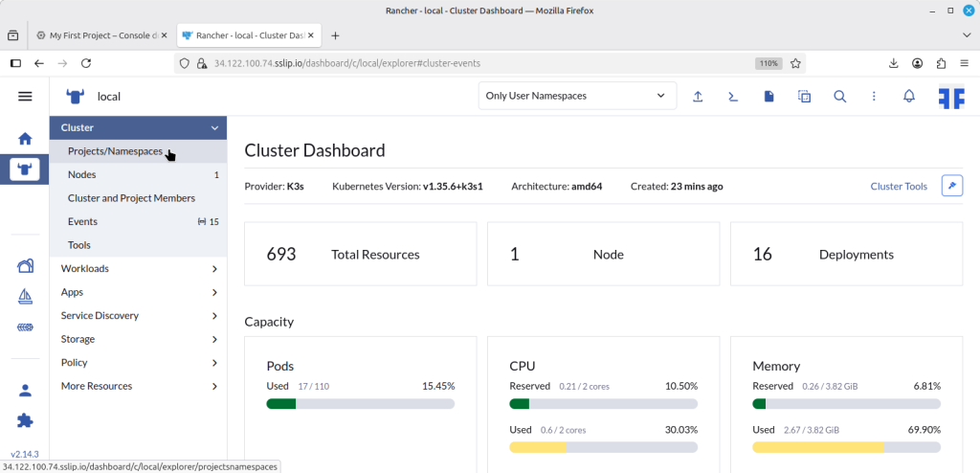Click the site security shield icon
The height and width of the screenshot is (473, 980).
tap(185, 63)
